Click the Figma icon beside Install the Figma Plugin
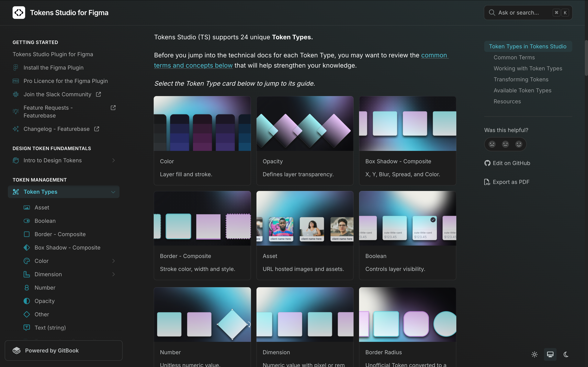The width and height of the screenshot is (588, 367). coord(16,68)
